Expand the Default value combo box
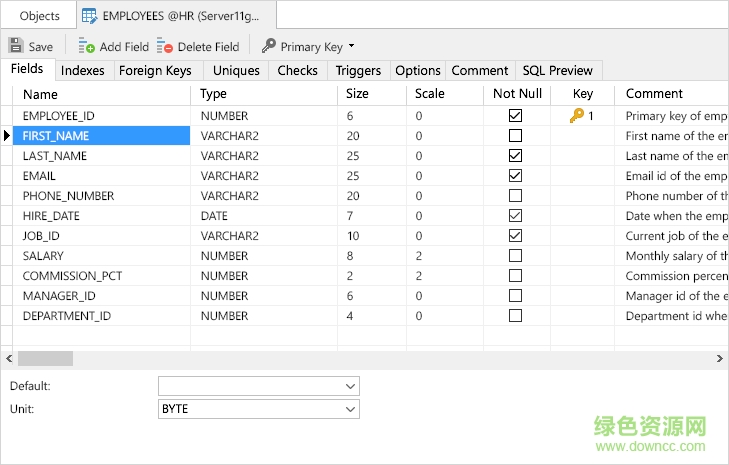Image resolution: width=729 pixels, height=465 pixels. tap(350, 386)
